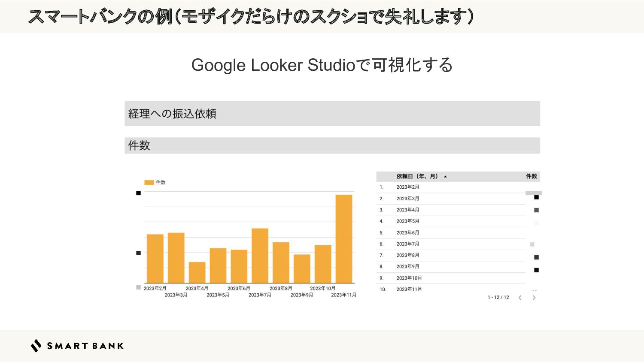Click the bar above the 2023年10月 label

coord(323,264)
